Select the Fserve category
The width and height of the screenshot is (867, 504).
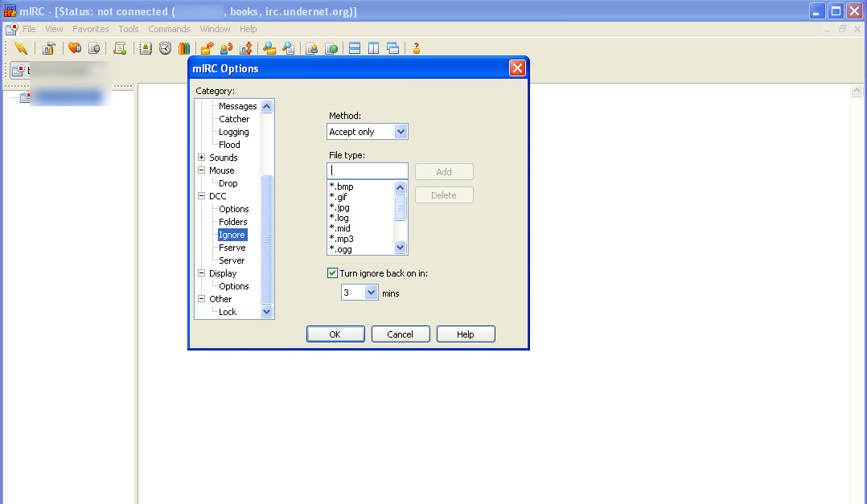tap(232, 248)
